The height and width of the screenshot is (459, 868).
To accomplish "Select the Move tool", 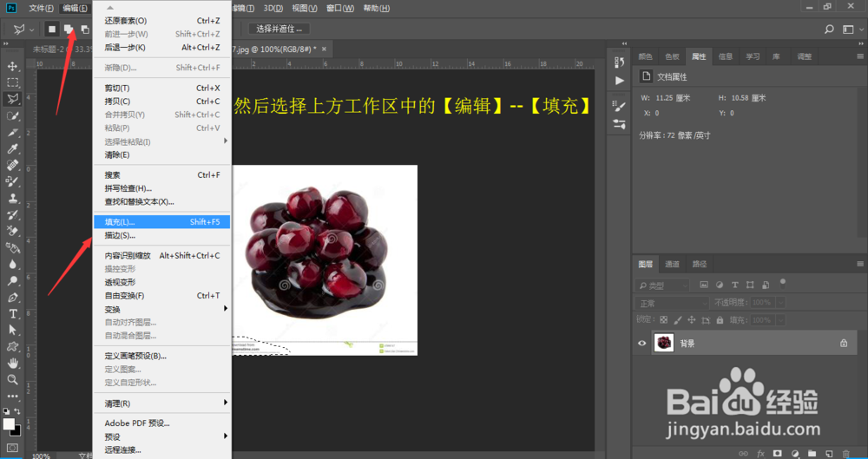I will click(x=12, y=66).
